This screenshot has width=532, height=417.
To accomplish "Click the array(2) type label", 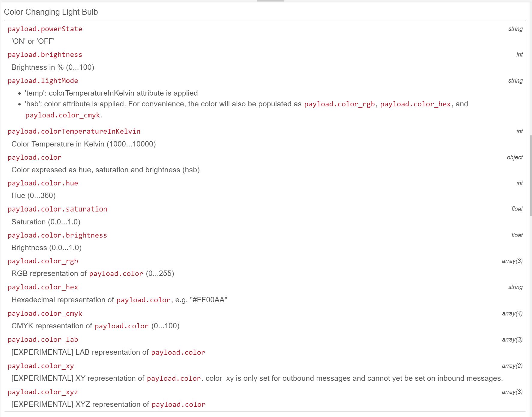I will click(512, 366).
